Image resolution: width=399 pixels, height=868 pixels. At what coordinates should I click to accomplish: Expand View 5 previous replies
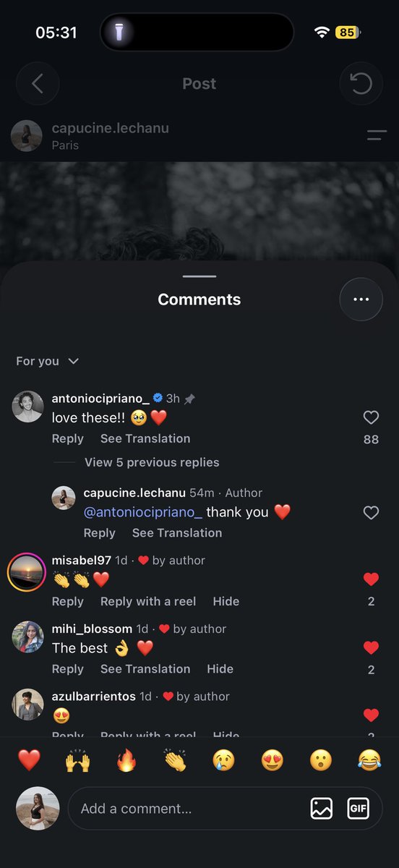pyautogui.click(x=152, y=462)
